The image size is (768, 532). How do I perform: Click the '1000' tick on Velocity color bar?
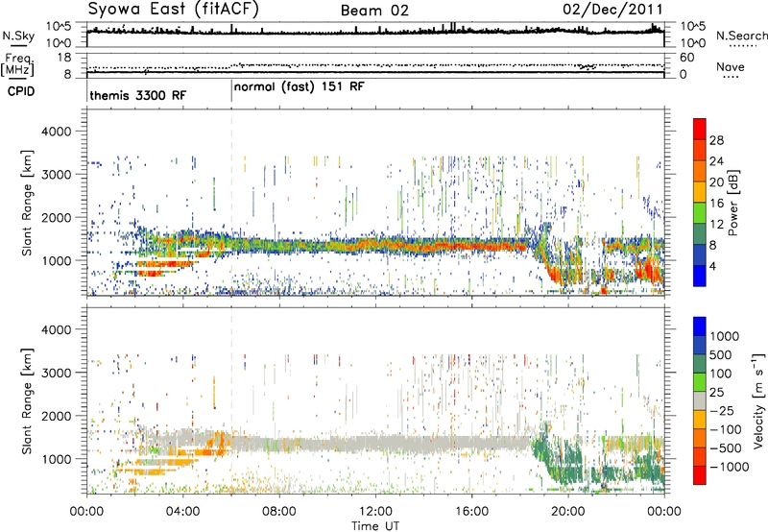[724, 336]
